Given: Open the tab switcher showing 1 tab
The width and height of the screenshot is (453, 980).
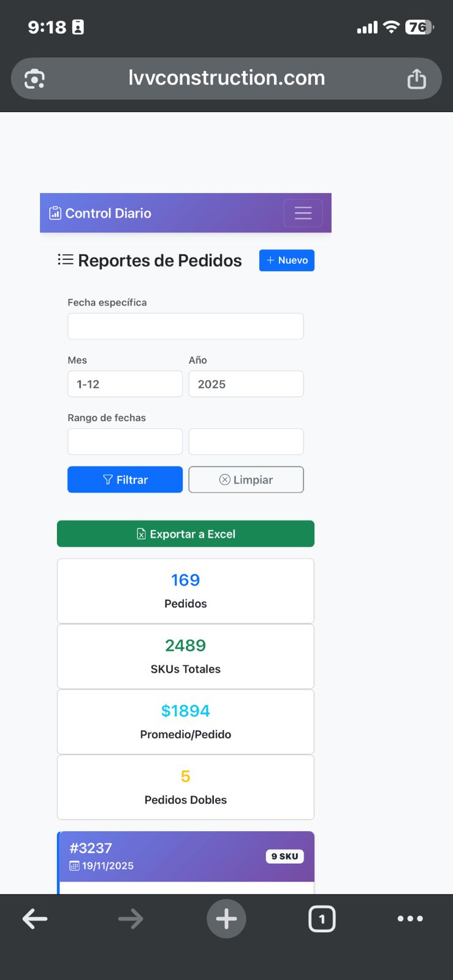Looking at the screenshot, I should point(322,918).
